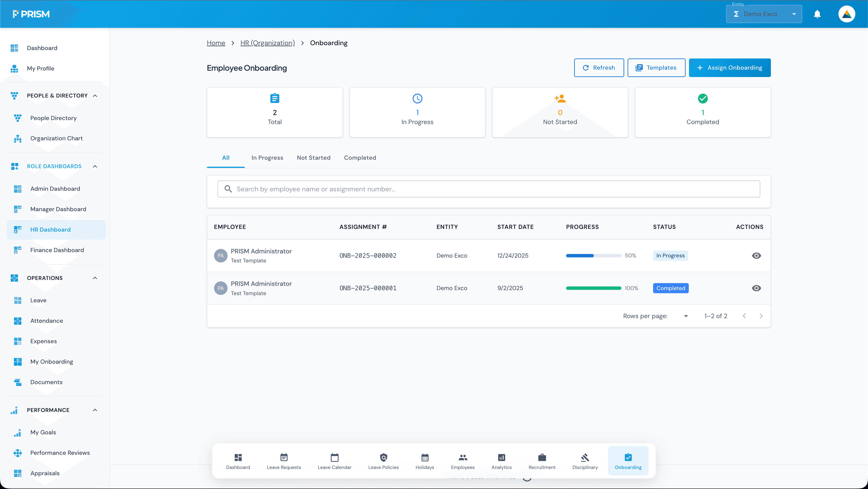
Task: Open the Leave Calendar icon
Action: 334,458
